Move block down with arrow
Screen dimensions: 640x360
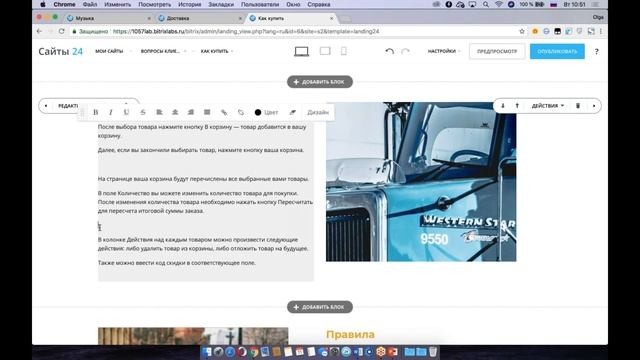pos(503,106)
